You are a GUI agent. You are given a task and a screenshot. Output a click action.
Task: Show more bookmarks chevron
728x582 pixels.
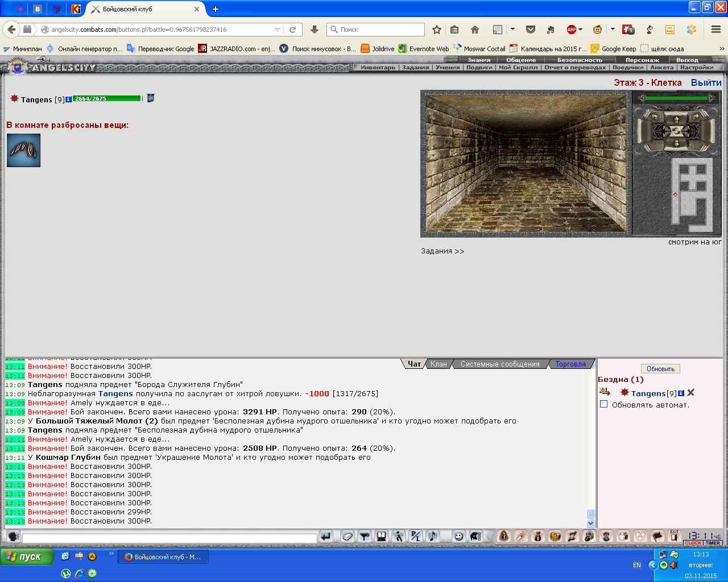[722, 49]
